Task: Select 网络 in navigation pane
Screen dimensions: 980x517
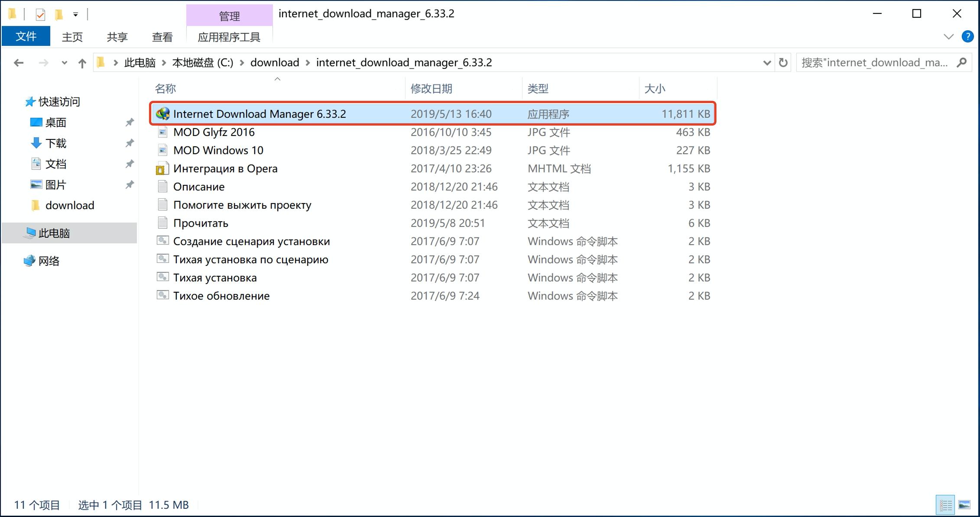Action: [x=49, y=261]
